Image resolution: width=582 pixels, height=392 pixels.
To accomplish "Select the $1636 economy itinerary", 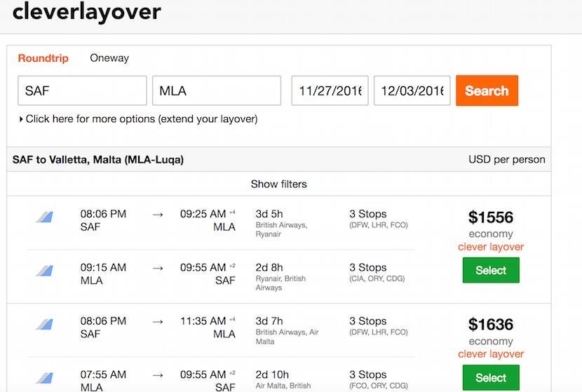I will 490,378.
